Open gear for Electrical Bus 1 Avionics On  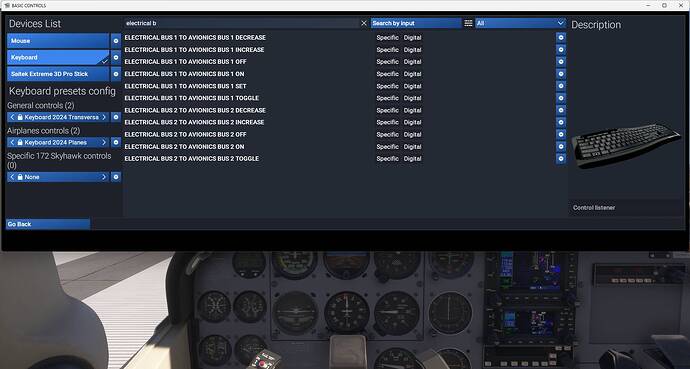561,74
